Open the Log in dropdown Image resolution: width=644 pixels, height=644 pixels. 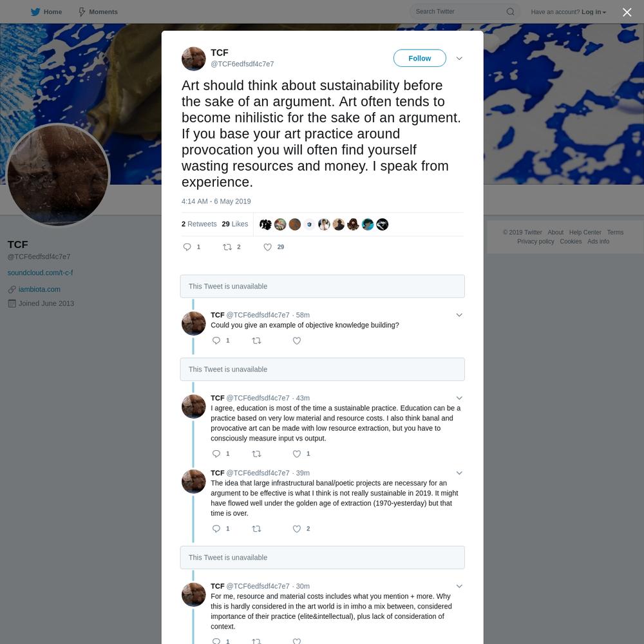click(594, 12)
